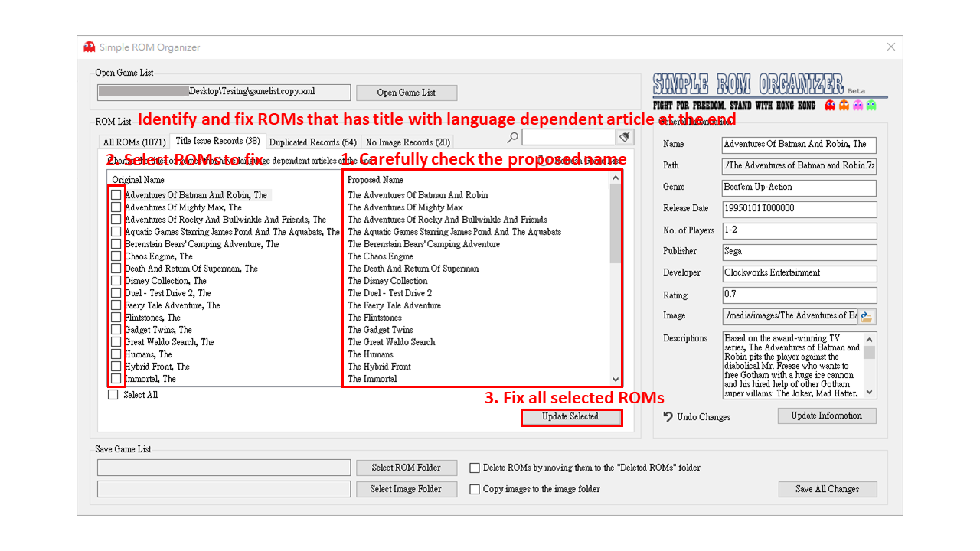Click into the ROM search input field
Image resolution: width=980 pixels, height=551 pixels.
click(x=568, y=137)
